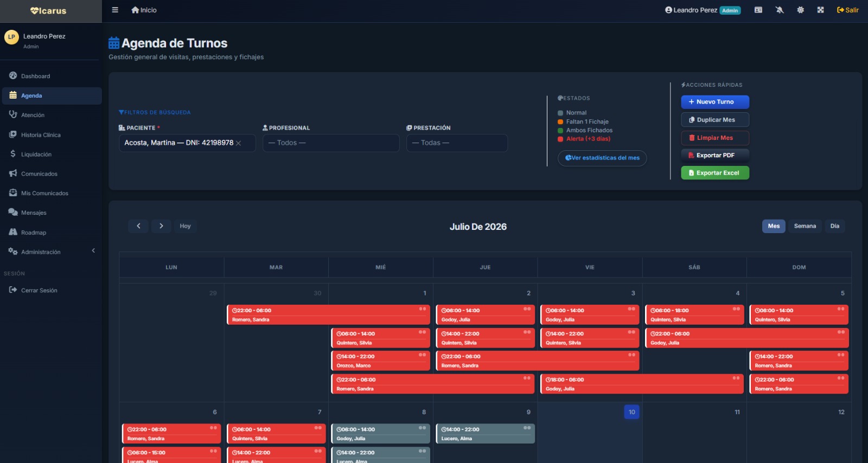The width and height of the screenshot is (868, 463).
Task: Click the Exportar Excel button
Action: pyautogui.click(x=715, y=173)
